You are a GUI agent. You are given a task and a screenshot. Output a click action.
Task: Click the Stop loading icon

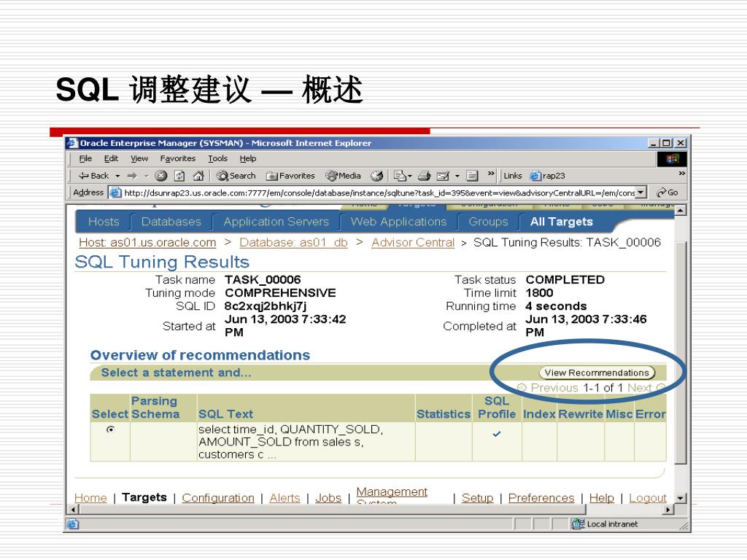(x=161, y=176)
